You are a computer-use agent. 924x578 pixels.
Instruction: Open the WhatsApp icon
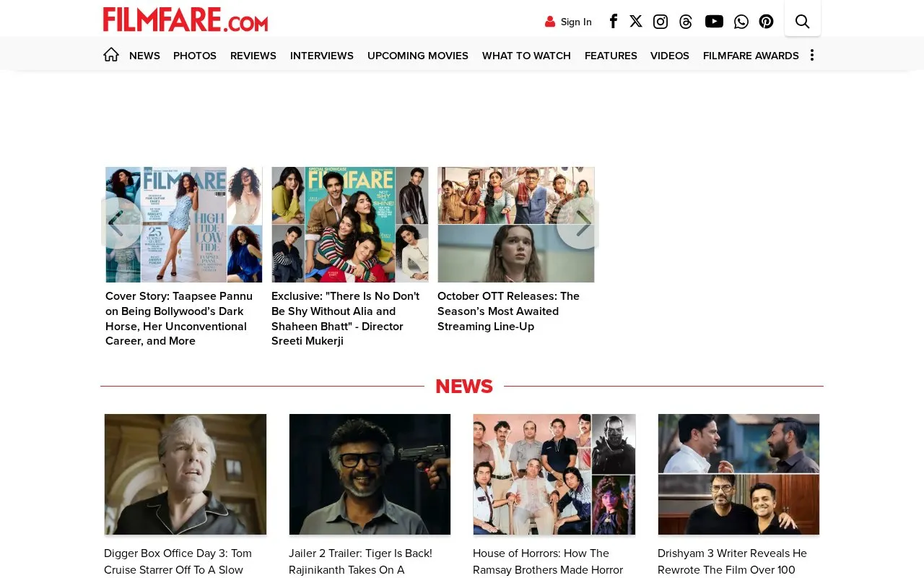pyautogui.click(x=741, y=22)
